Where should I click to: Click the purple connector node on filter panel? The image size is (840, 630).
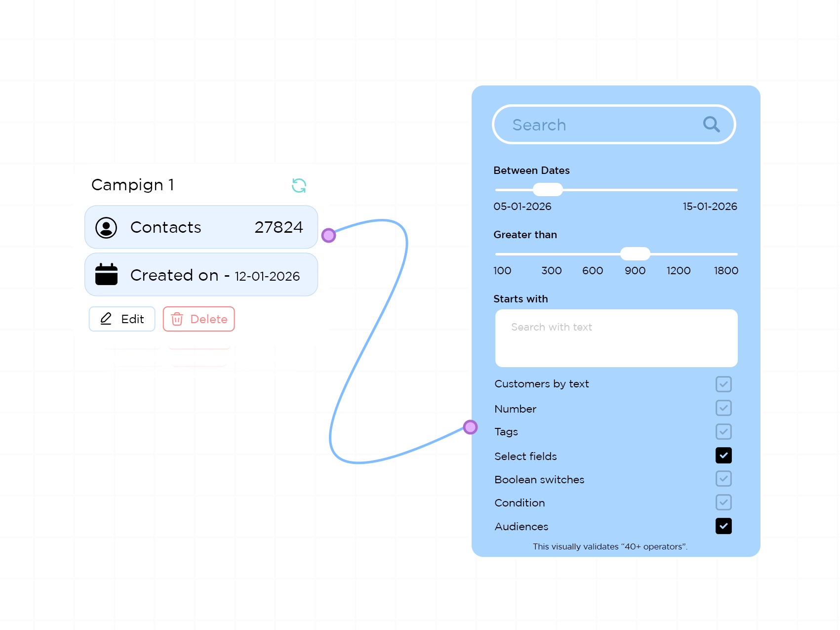470,427
